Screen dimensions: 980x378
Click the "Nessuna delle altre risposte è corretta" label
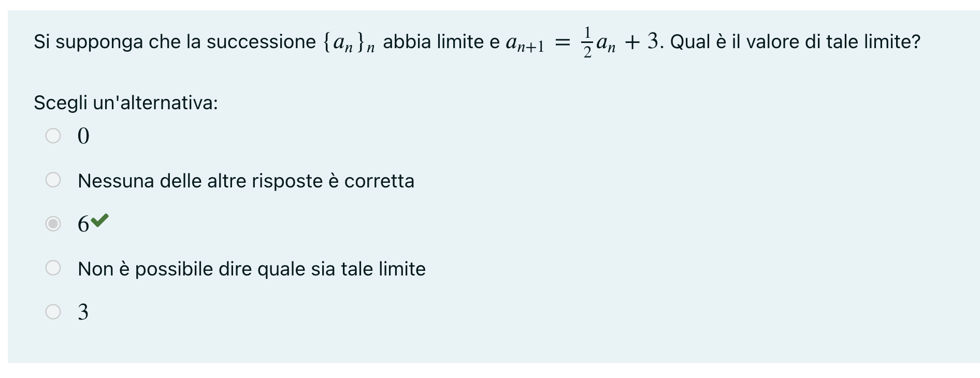(246, 181)
